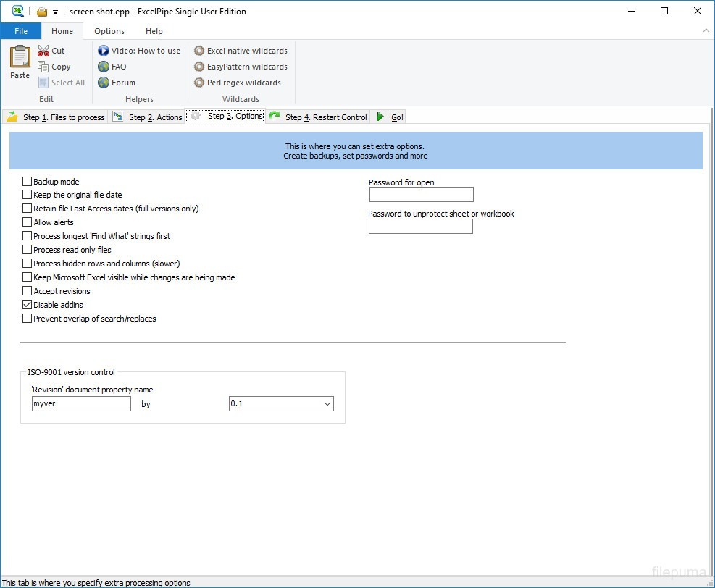Image resolution: width=715 pixels, height=588 pixels.
Task: Expand the revision increment 0.1 dropdown
Action: click(327, 404)
